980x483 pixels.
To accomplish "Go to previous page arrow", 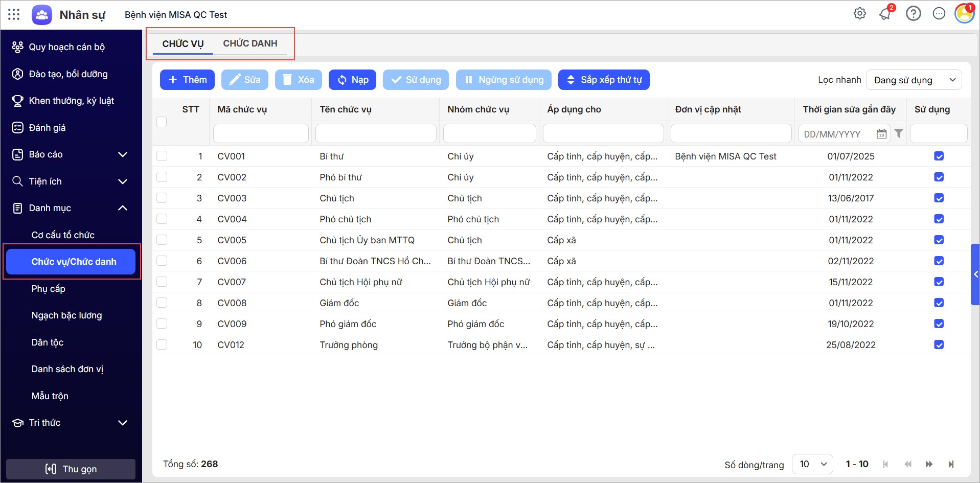I will (x=908, y=464).
